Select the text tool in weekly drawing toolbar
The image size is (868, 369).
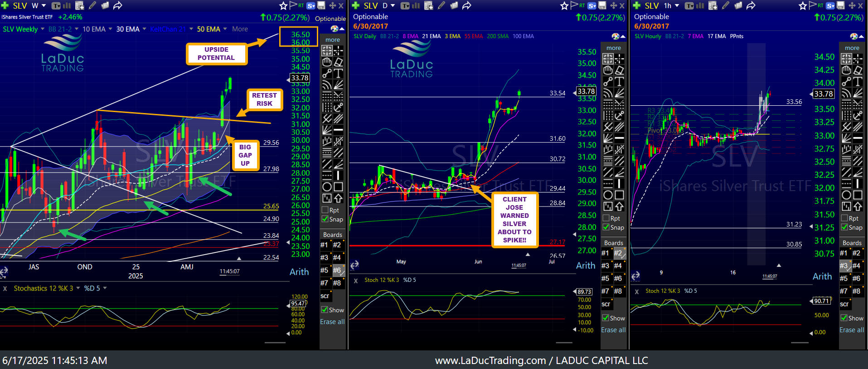(x=338, y=73)
